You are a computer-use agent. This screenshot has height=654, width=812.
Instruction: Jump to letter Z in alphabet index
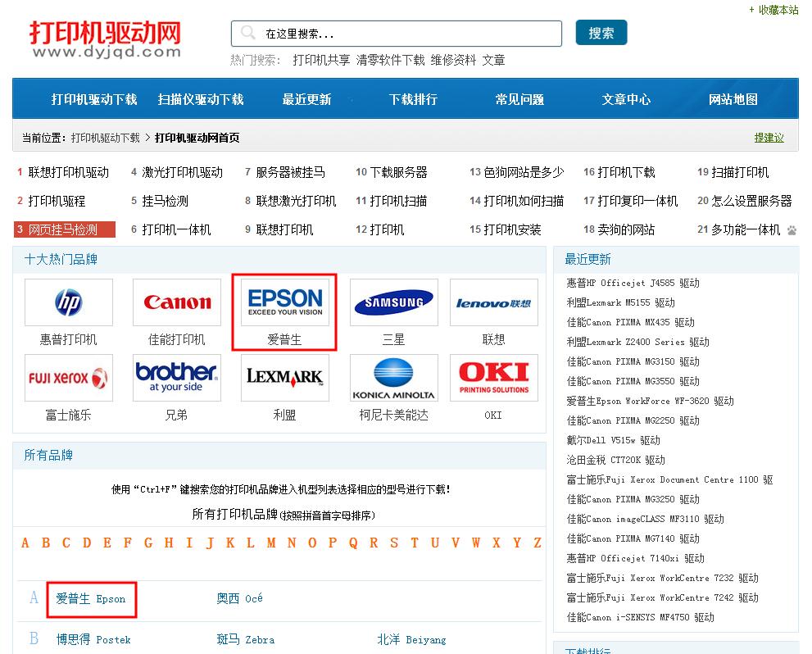click(538, 543)
